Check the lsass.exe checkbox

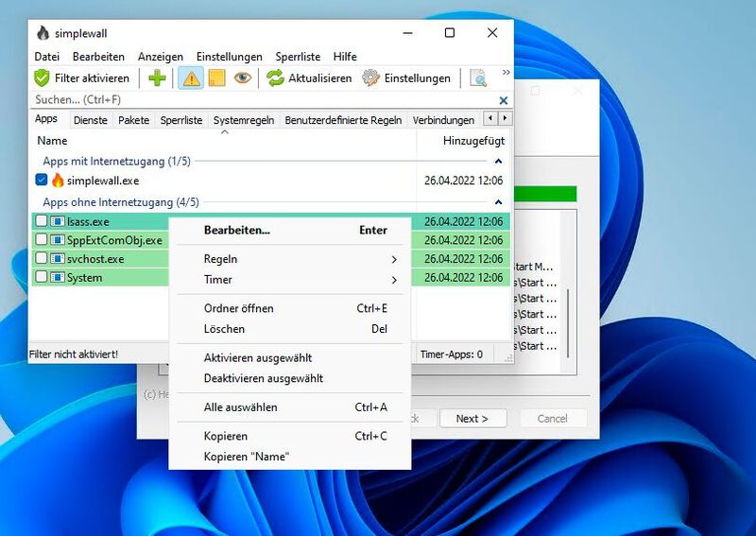click(x=42, y=221)
